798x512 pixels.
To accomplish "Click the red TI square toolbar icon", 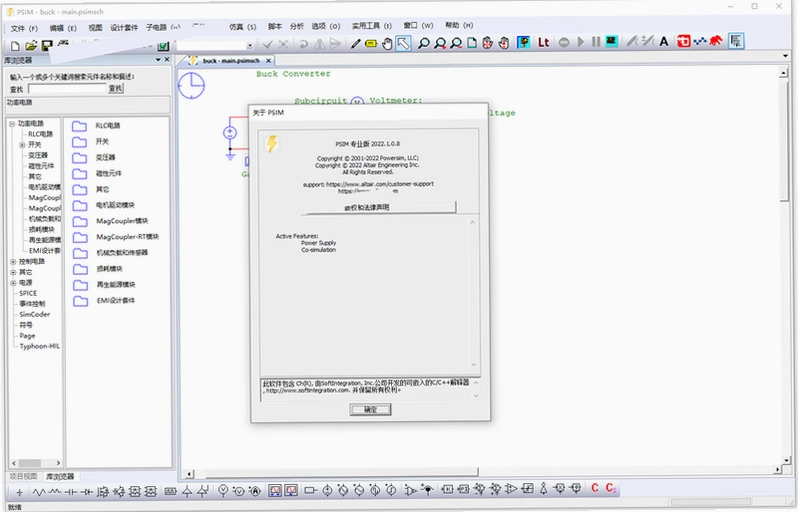I will click(683, 41).
